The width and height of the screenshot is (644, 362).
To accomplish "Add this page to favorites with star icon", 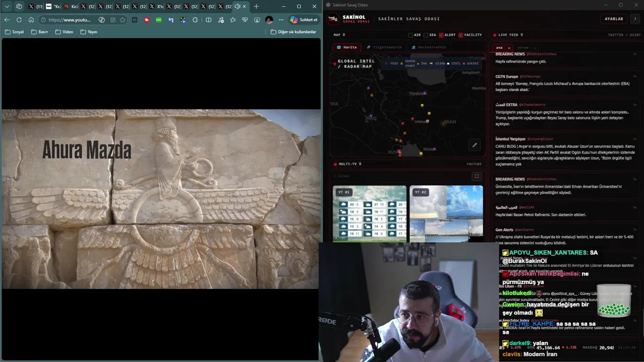I will click(x=122, y=20).
